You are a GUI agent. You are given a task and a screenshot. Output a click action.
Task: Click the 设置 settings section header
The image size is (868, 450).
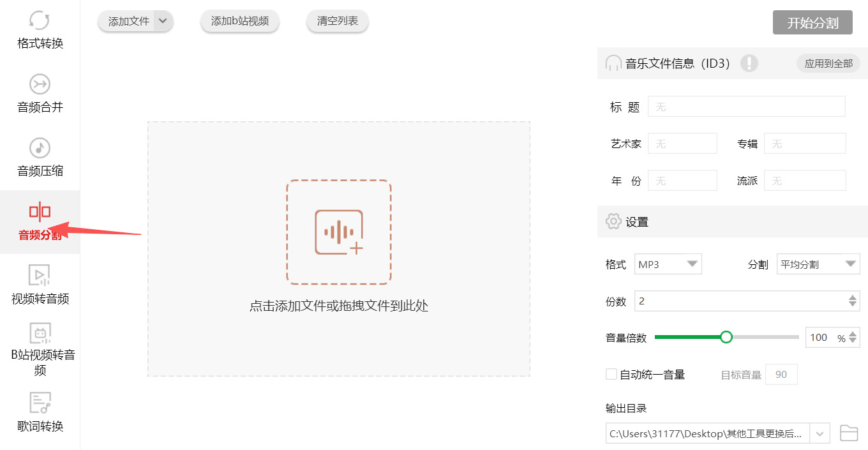pos(639,221)
